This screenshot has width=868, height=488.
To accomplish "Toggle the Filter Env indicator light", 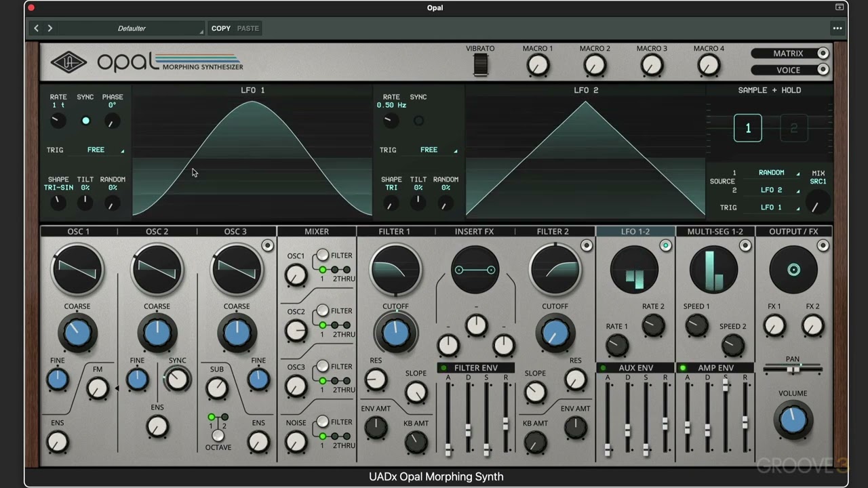I will (x=443, y=368).
